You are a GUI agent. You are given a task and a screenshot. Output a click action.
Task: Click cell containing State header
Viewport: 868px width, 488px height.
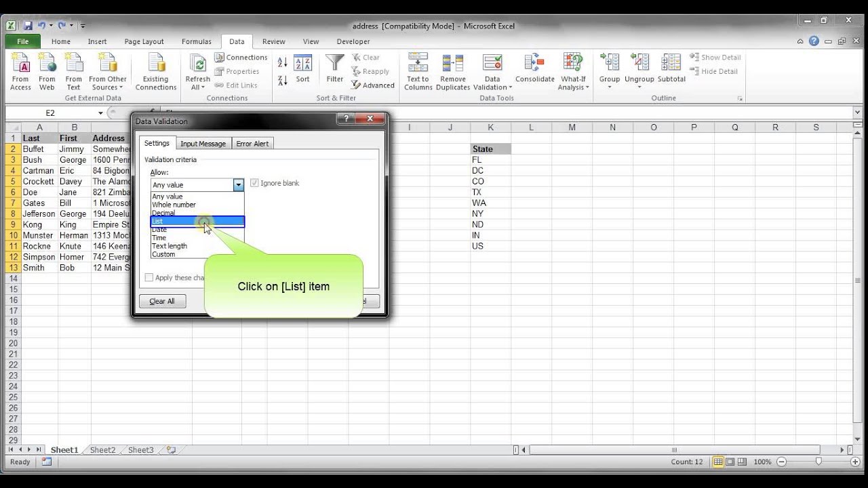[x=490, y=149]
